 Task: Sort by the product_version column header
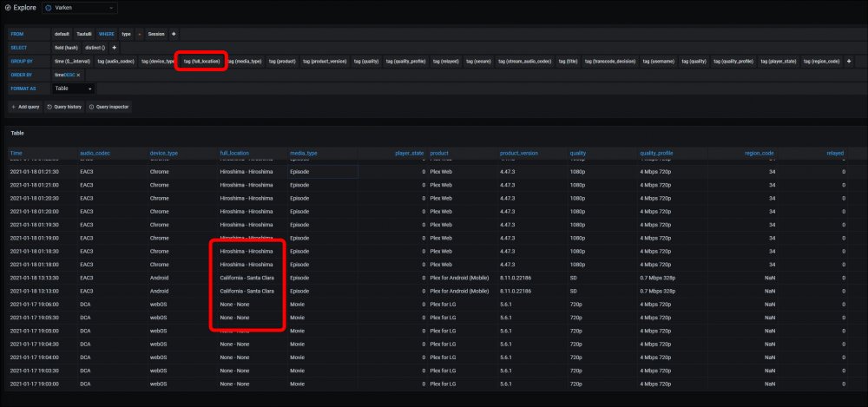[519, 153]
